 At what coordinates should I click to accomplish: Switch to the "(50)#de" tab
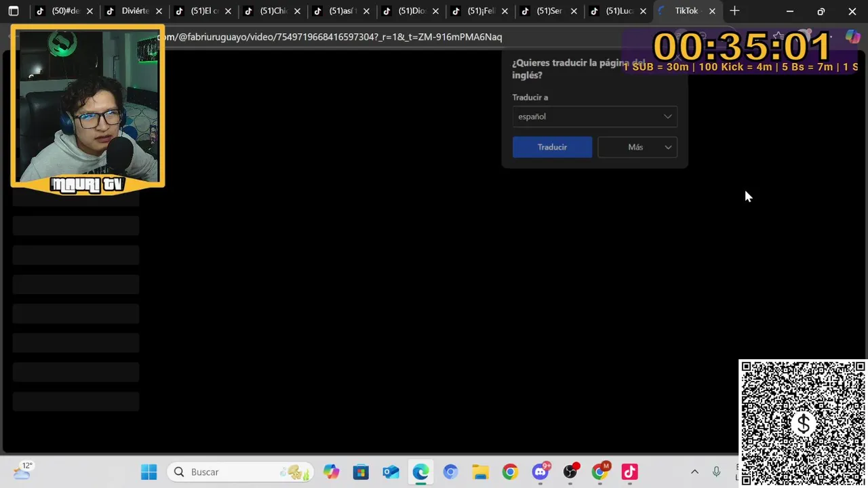pyautogui.click(x=65, y=11)
